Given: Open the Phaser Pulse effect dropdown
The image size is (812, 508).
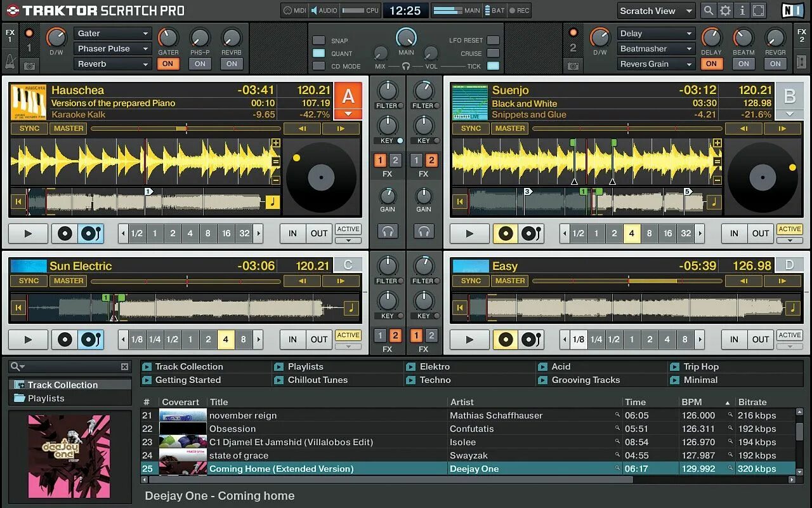Looking at the screenshot, I should 112,49.
